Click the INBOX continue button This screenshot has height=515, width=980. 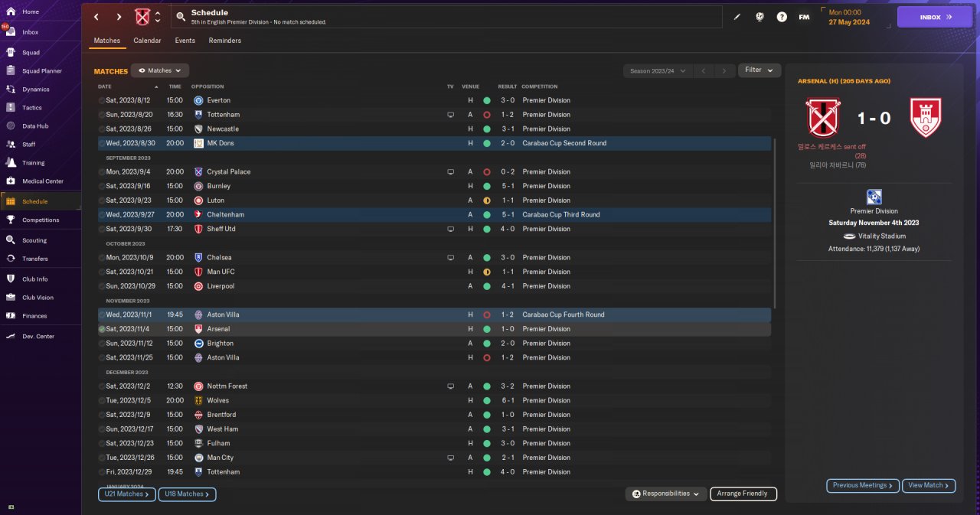(934, 17)
